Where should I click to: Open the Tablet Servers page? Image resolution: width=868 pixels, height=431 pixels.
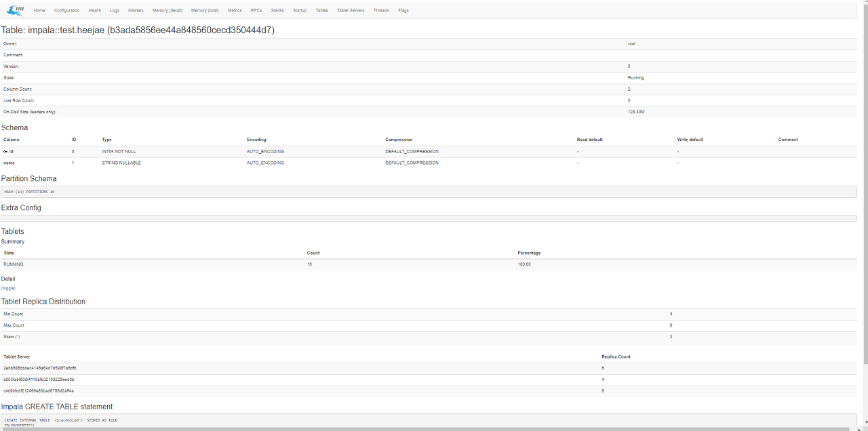point(351,10)
